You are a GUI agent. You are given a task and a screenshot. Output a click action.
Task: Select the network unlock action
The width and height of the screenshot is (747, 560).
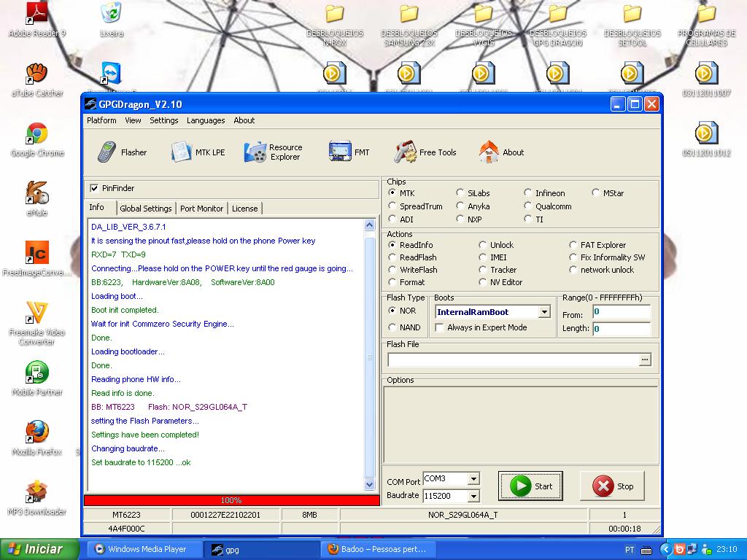(573, 270)
